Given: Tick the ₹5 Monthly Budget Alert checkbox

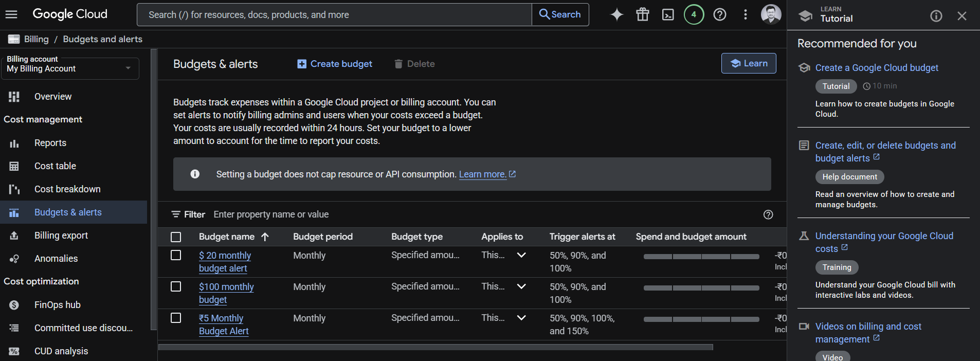Looking at the screenshot, I should [176, 318].
